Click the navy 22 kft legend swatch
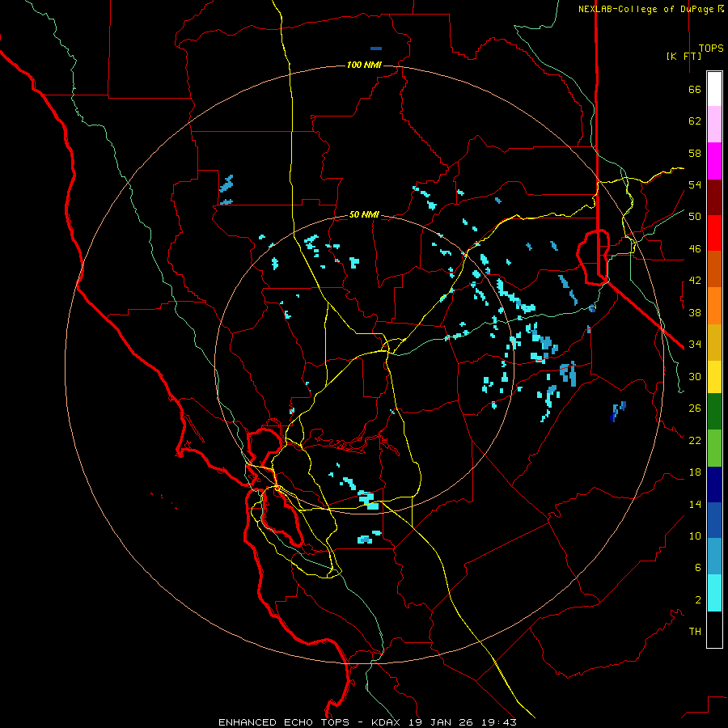This screenshot has height=728, width=728. 714,485
